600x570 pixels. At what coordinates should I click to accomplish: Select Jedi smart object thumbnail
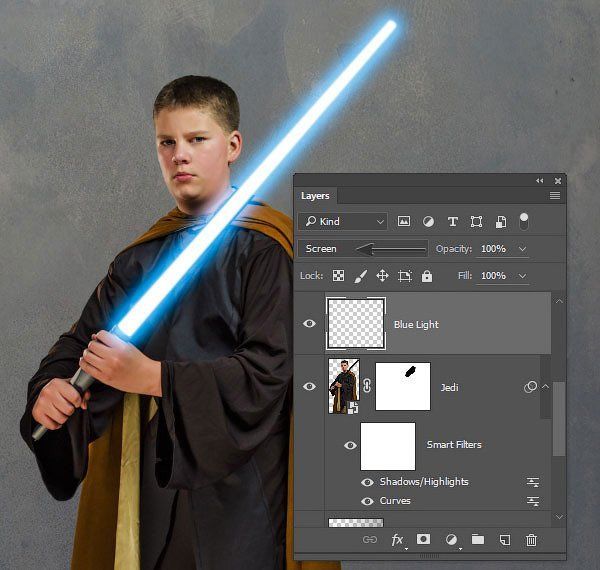pyautogui.click(x=344, y=386)
